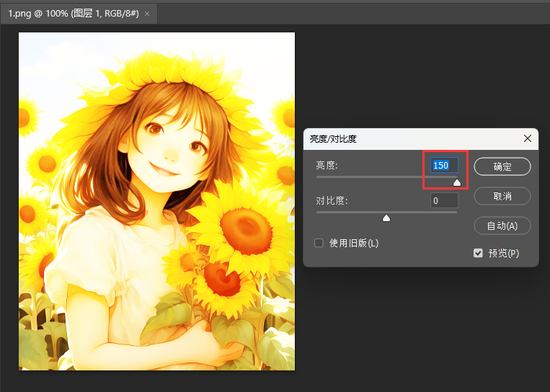This screenshot has width=550, height=392.
Task: Uncheck the 预览(P) checkbox
Action: [x=478, y=253]
